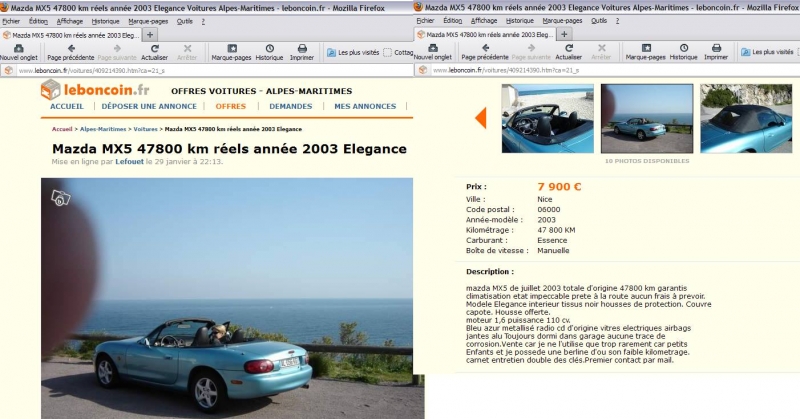
Task: Click Alpes-Maritimes breadcrumb link
Action: (103, 129)
